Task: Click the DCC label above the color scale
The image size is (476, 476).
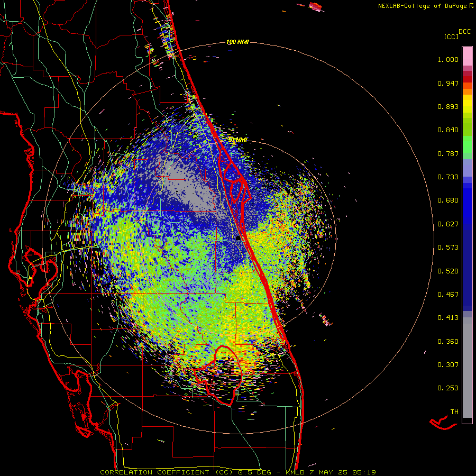Action: [x=464, y=32]
